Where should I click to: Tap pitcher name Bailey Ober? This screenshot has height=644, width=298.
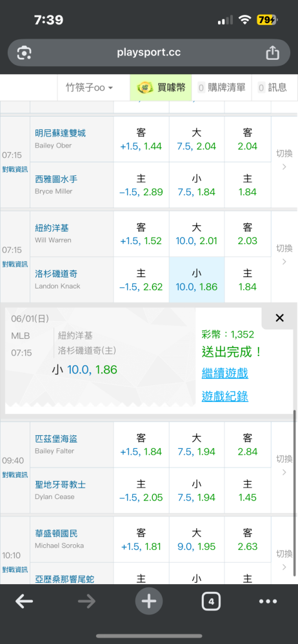pos(53,146)
